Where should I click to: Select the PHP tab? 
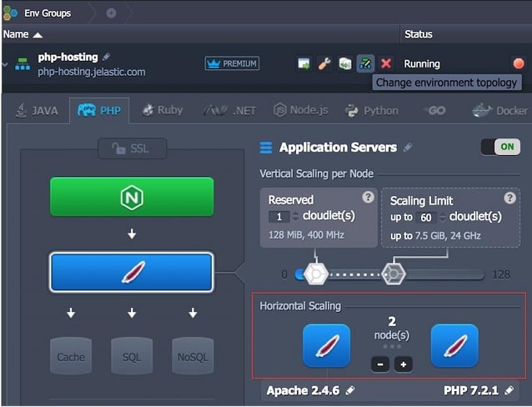pyautogui.click(x=99, y=111)
